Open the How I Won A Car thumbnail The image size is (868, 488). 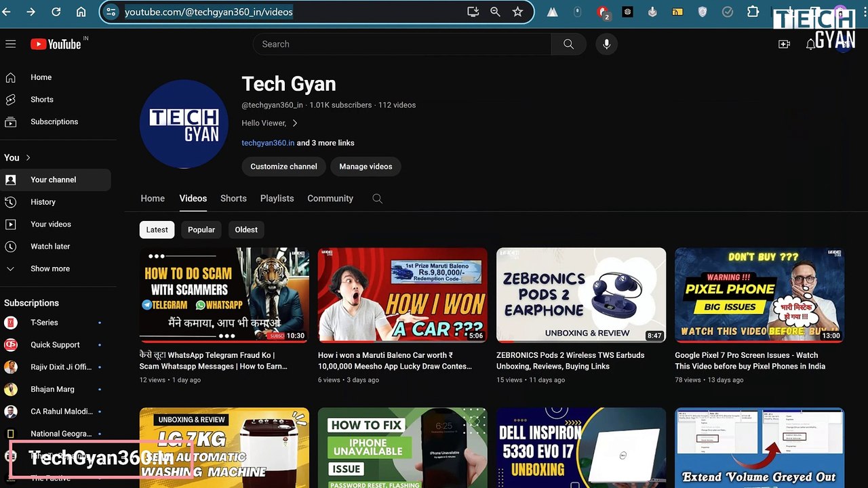point(403,295)
